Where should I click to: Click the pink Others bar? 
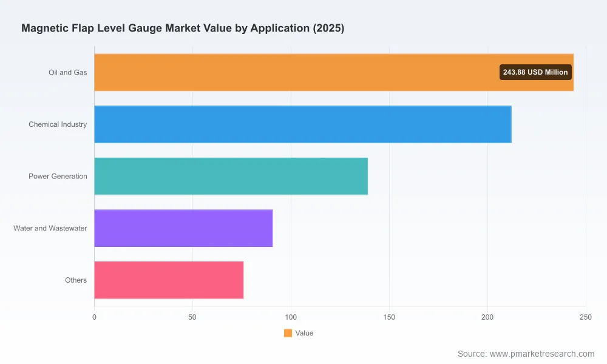pyautogui.click(x=169, y=280)
